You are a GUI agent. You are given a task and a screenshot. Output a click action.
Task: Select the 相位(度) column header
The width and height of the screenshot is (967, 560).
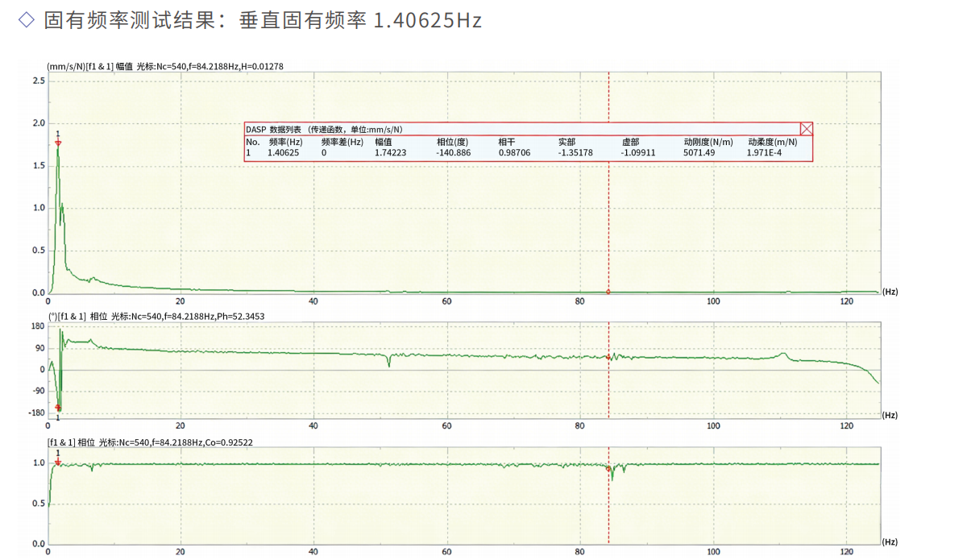tap(453, 142)
